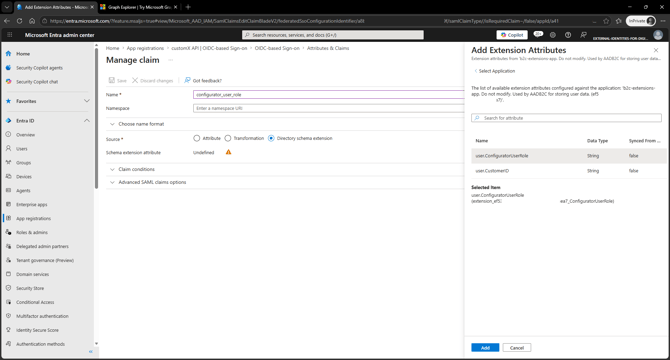Open Copilot button in header
Image resolution: width=670 pixels, height=360 pixels.
tap(512, 35)
